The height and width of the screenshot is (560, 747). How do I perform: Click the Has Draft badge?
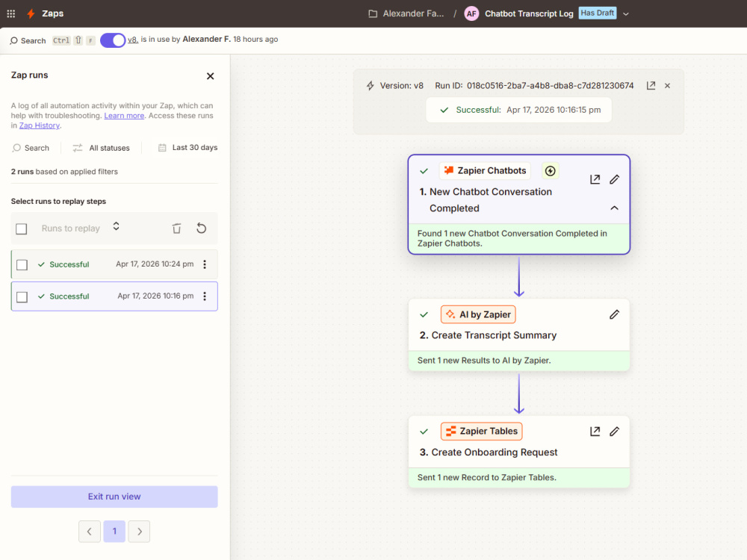coord(598,13)
